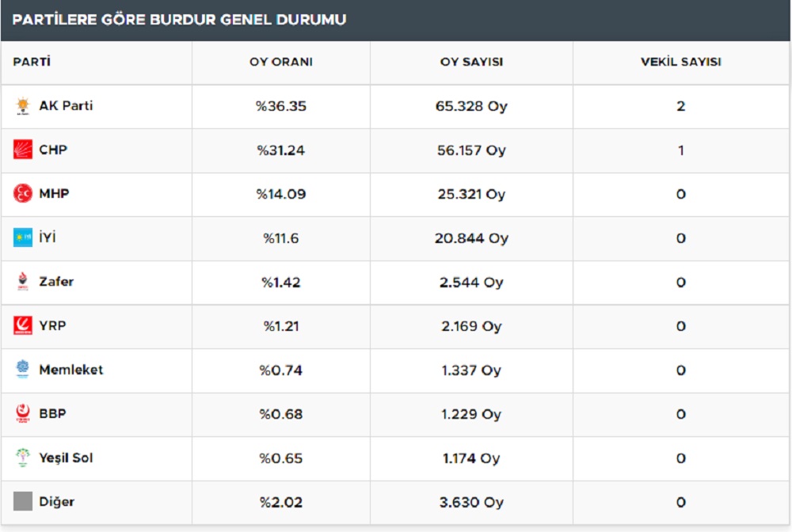The image size is (792, 532).
Task: Click the %0.68 vote share cell
Action: tap(281, 414)
